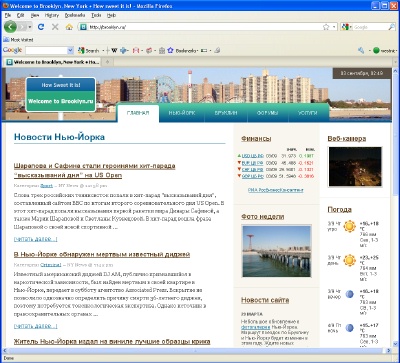This screenshot has height=363, width=400.
Task: Select the ГЛАВНАЯ site navigation tab
Action: pos(138,113)
